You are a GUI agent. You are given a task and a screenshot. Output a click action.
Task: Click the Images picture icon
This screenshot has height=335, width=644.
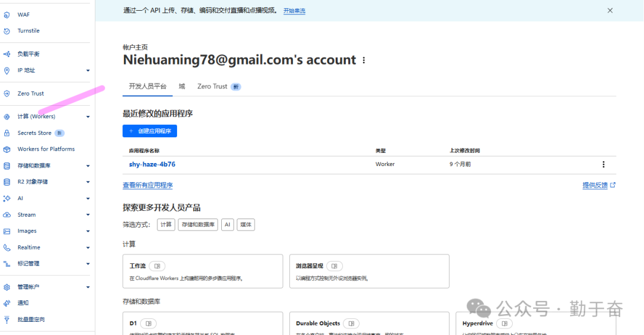pos(7,231)
